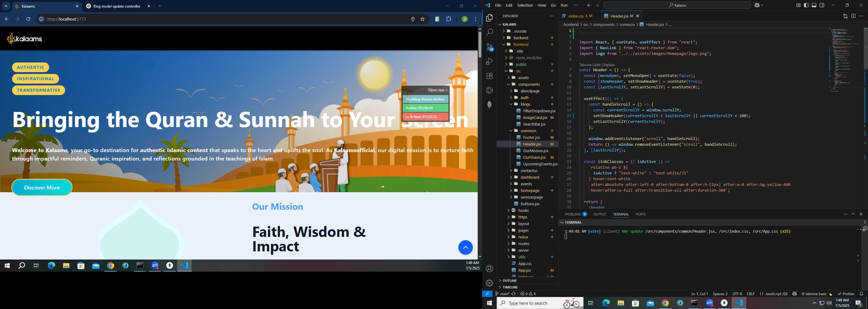Click the VS Code command center search box

[x=677, y=5]
